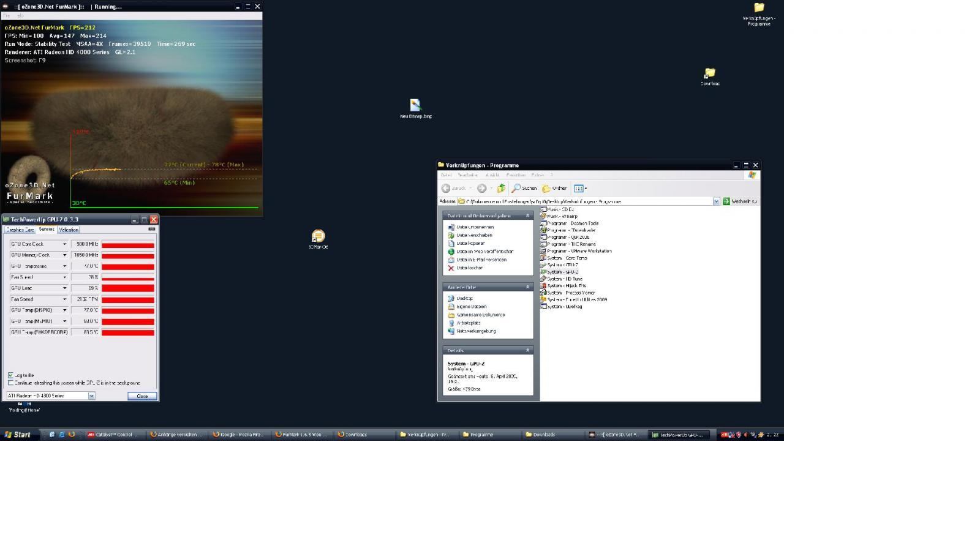The width and height of the screenshot is (980, 551).
Task: Open File menu in FurMark window
Action: tap(7, 16)
